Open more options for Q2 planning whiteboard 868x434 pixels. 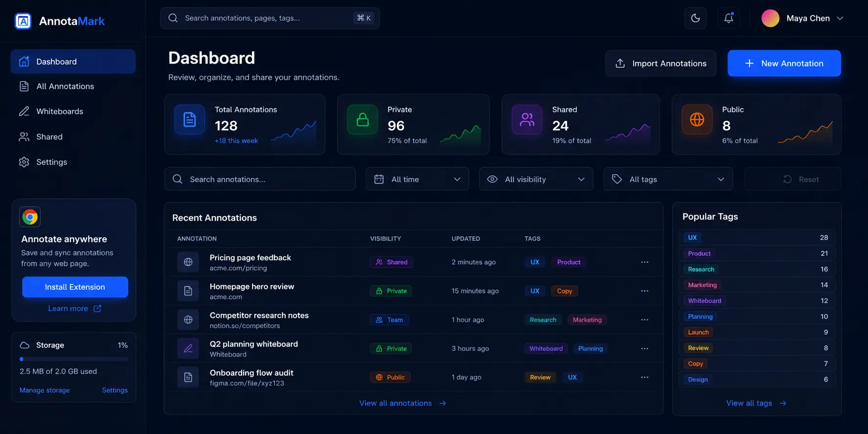tap(644, 348)
